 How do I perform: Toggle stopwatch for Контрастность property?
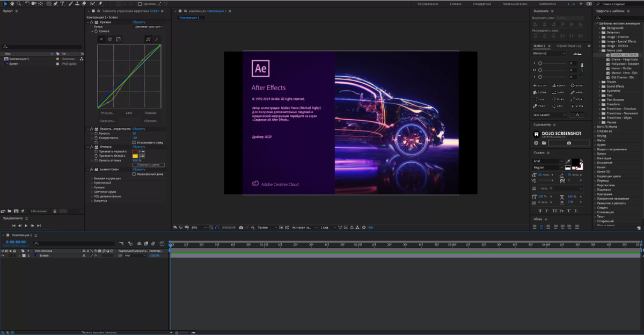click(96, 137)
